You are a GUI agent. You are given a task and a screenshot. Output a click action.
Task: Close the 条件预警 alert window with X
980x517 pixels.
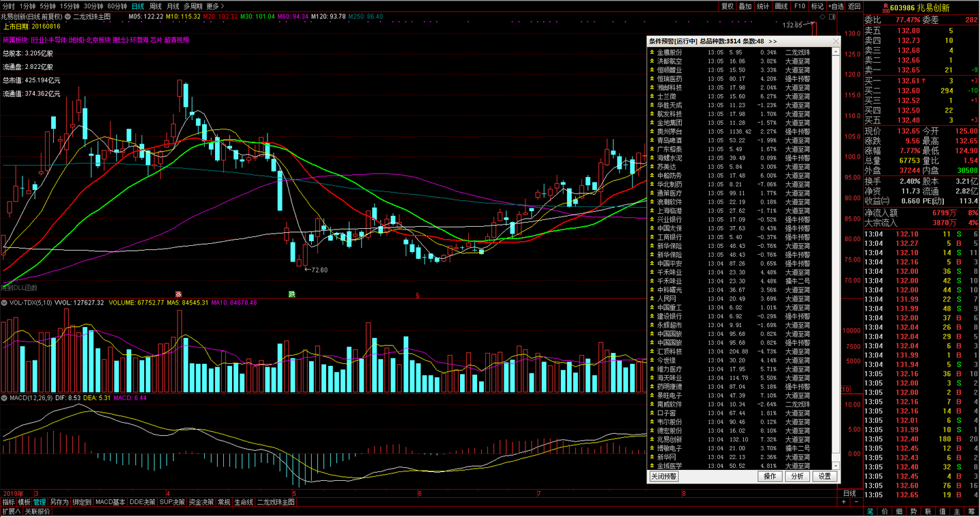pyautogui.click(x=836, y=41)
